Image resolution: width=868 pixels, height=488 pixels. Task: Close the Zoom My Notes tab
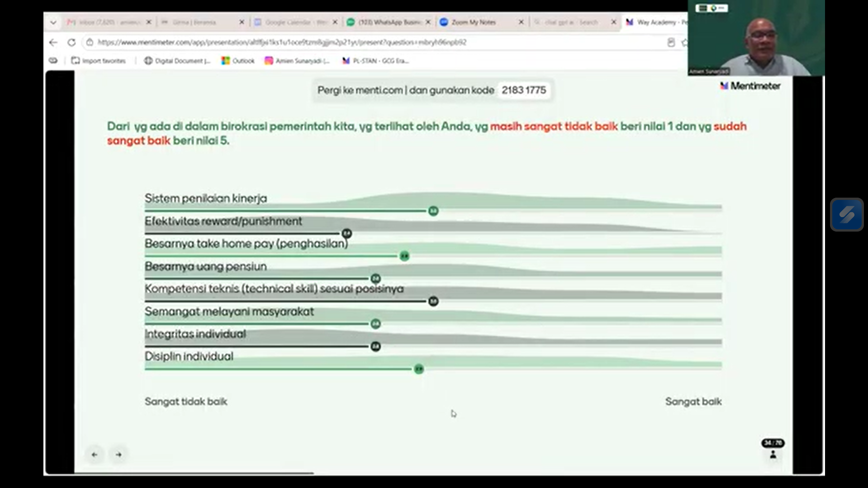pos(521,22)
